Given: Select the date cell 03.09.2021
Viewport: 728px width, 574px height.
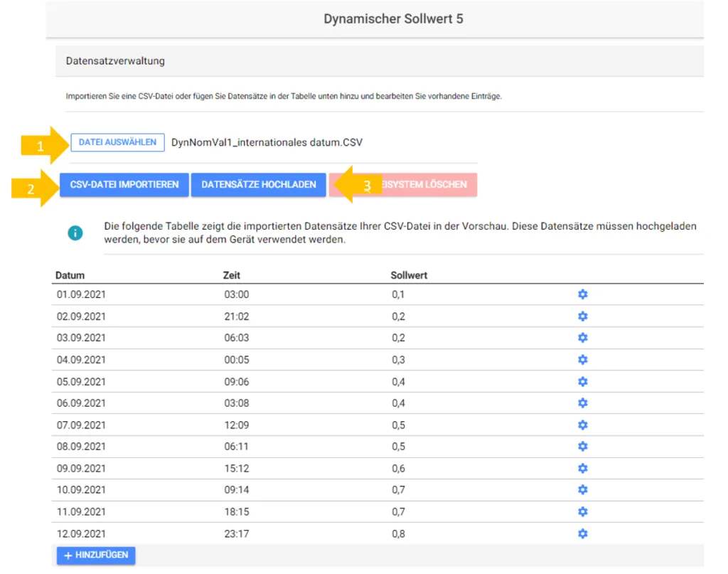Looking at the screenshot, I should click(81, 338).
